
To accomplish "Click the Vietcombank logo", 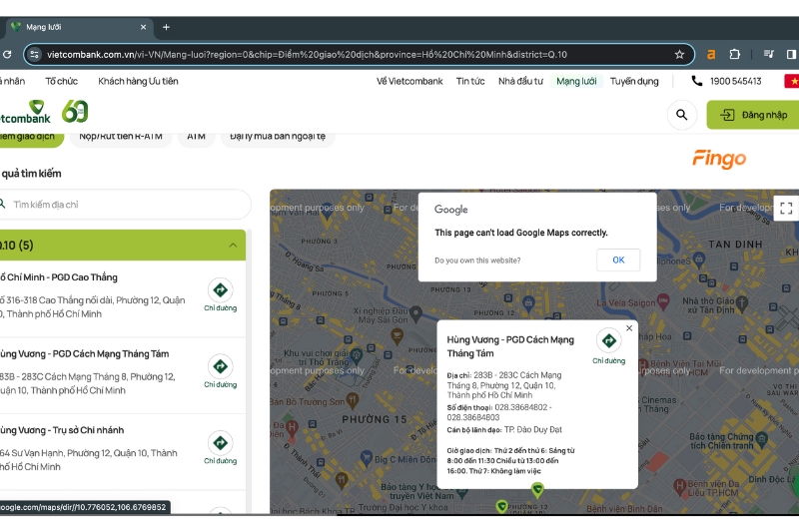I will (26, 113).
